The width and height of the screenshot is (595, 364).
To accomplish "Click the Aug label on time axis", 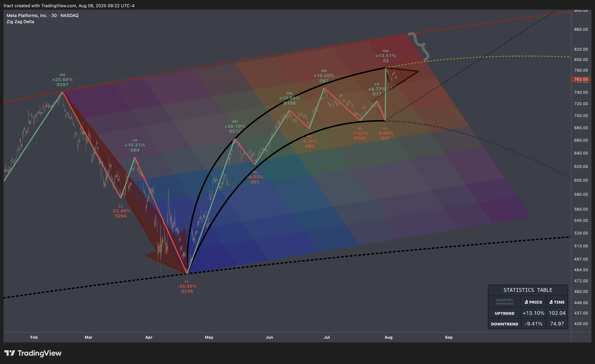I will pyautogui.click(x=389, y=337).
